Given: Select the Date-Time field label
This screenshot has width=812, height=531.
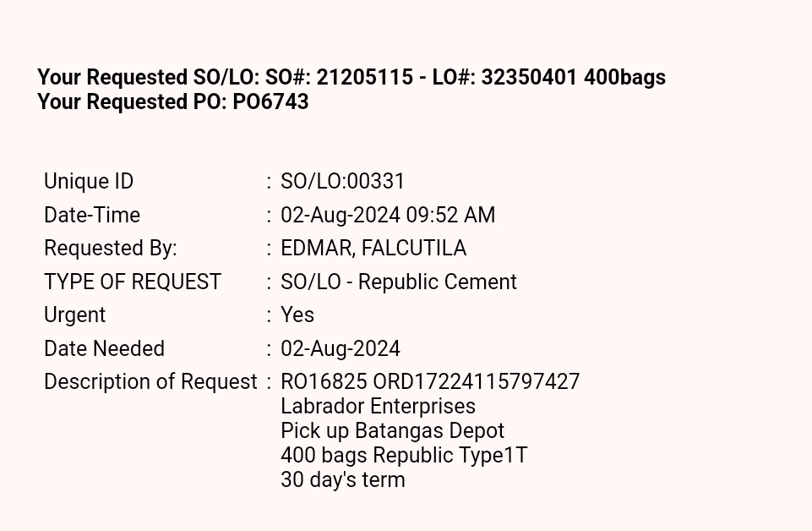Looking at the screenshot, I should [x=92, y=216].
